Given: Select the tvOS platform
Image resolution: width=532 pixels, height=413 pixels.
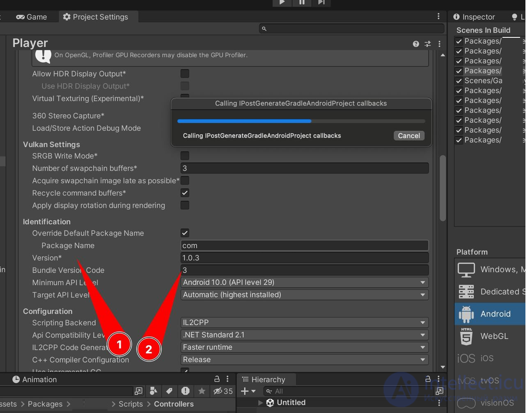Looking at the screenshot, I should (490, 380).
